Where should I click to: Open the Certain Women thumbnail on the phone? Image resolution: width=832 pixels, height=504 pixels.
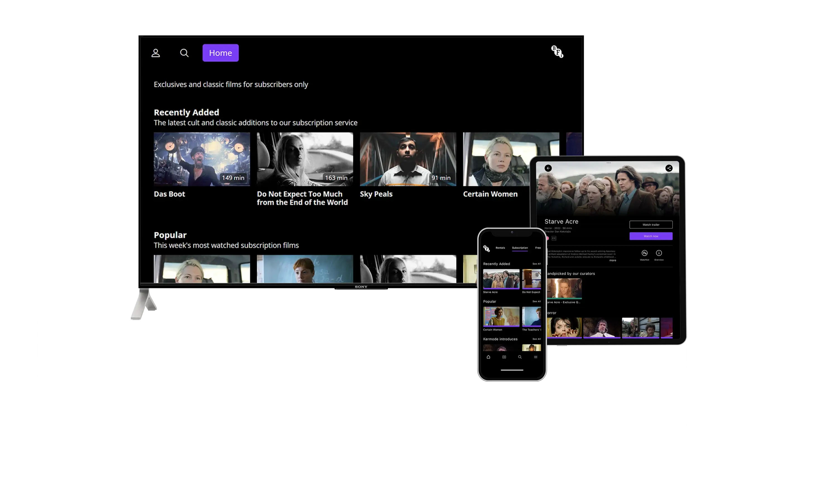(501, 317)
